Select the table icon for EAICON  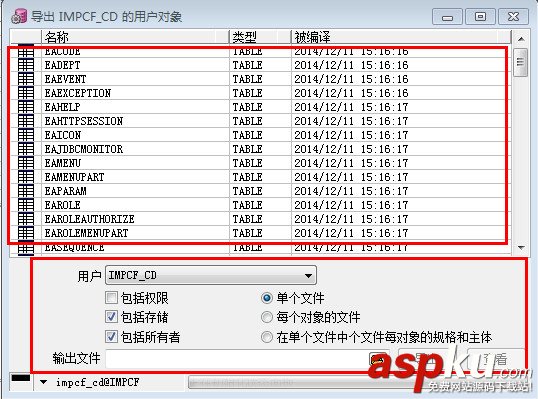[26, 135]
